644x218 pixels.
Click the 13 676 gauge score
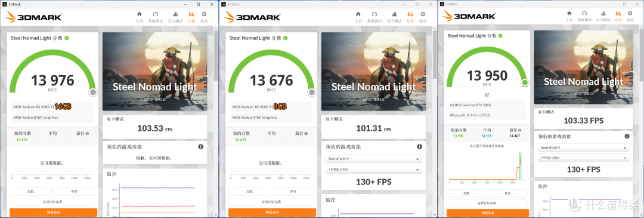(271, 80)
